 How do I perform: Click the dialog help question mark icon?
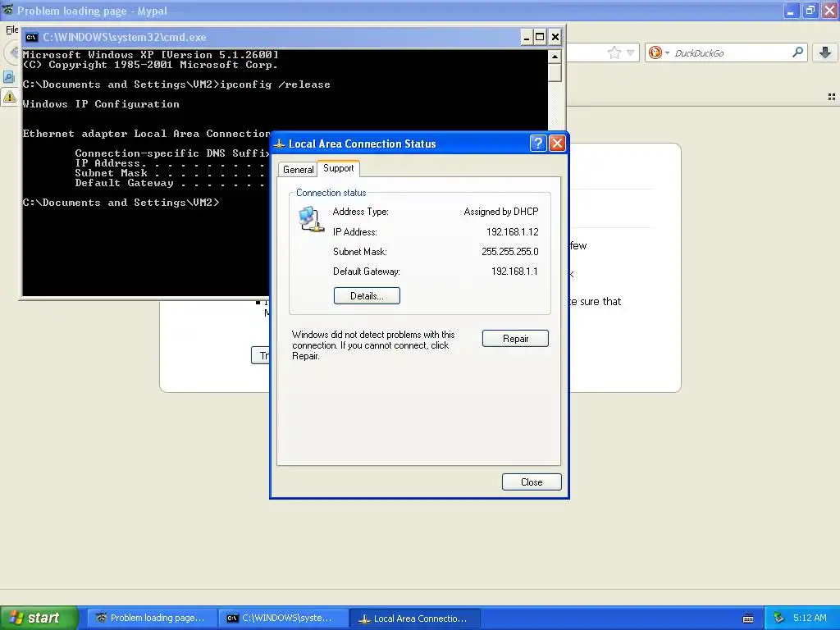coord(538,143)
